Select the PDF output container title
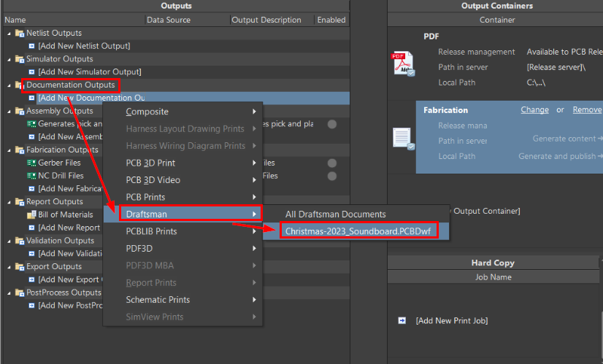This screenshot has width=603, height=364. [x=431, y=36]
